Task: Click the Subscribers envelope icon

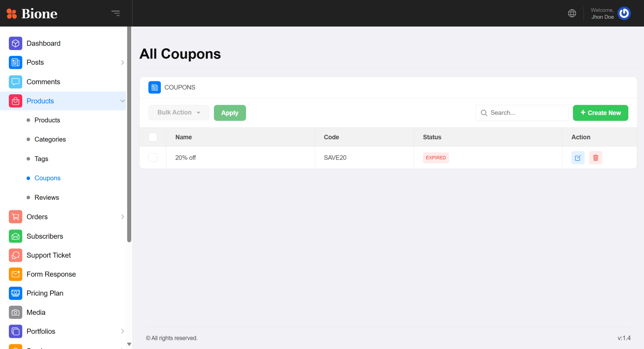Action: click(15, 236)
